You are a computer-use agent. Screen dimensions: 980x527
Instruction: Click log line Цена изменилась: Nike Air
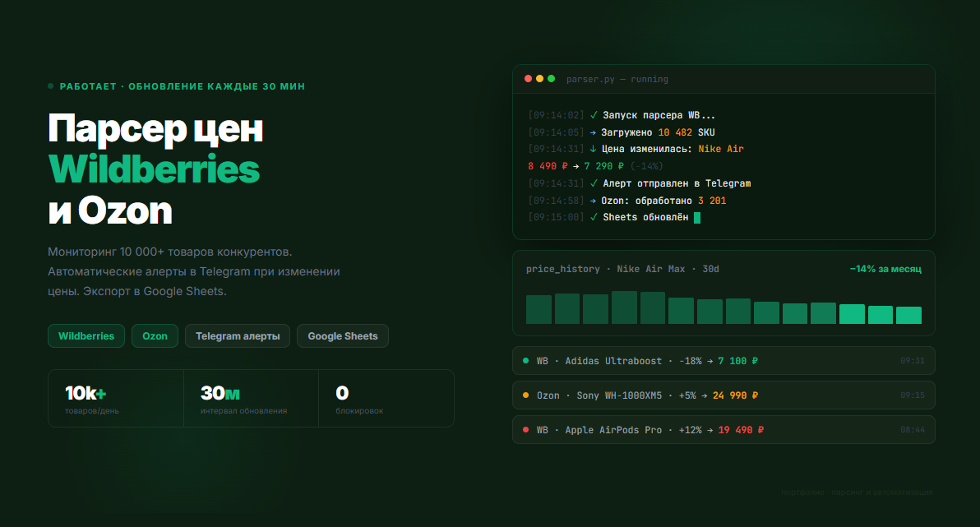(636, 149)
